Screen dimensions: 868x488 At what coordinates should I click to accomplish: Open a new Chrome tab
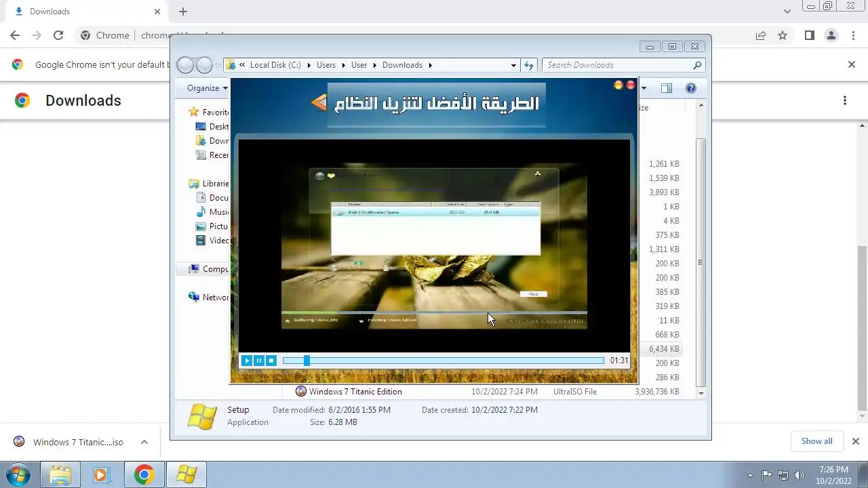click(x=183, y=12)
